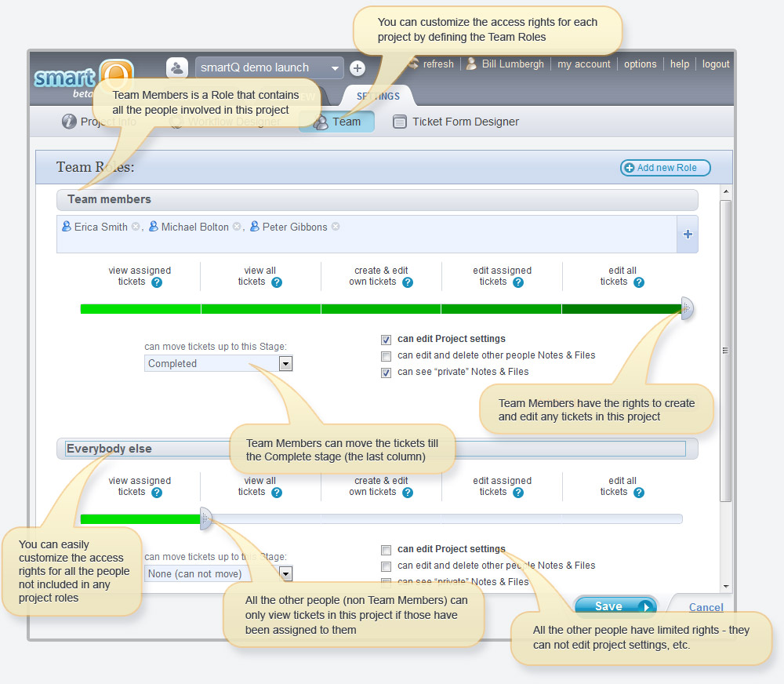Switch to the Ticket Form Designer tab
The height and width of the screenshot is (684, 784).
456,122
